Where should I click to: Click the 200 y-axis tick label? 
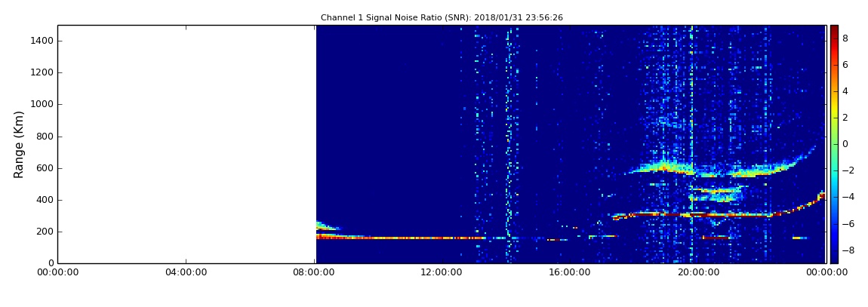(x=45, y=232)
